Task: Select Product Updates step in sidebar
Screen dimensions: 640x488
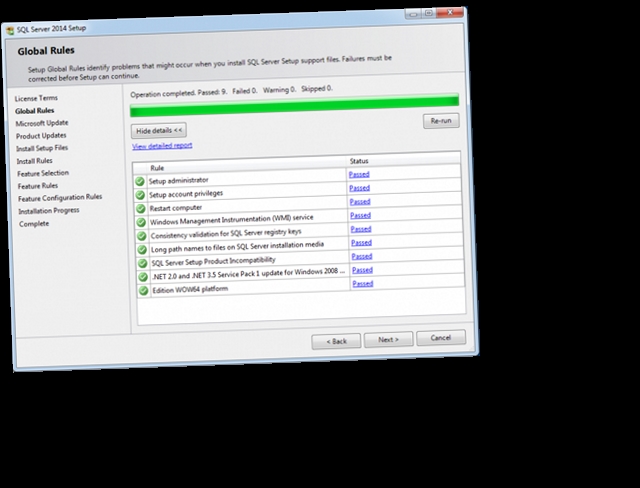Action: click(41, 135)
